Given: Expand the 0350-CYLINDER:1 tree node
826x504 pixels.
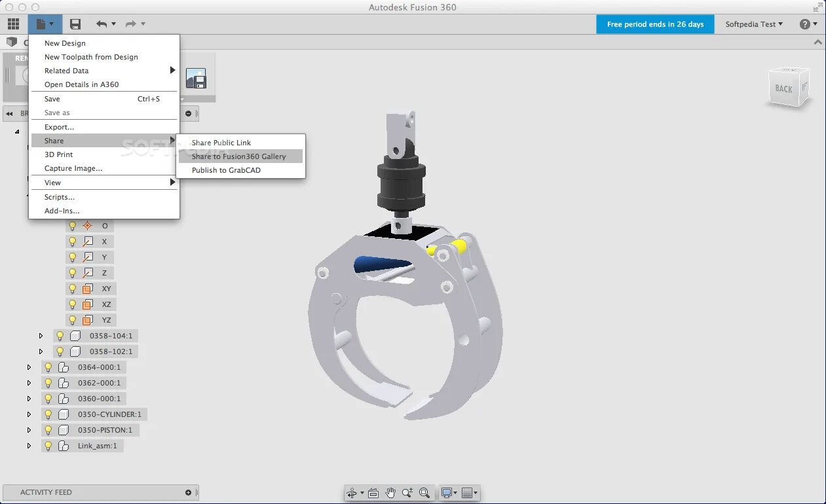Looking at the screenshot, I should [x=29, y=414].
